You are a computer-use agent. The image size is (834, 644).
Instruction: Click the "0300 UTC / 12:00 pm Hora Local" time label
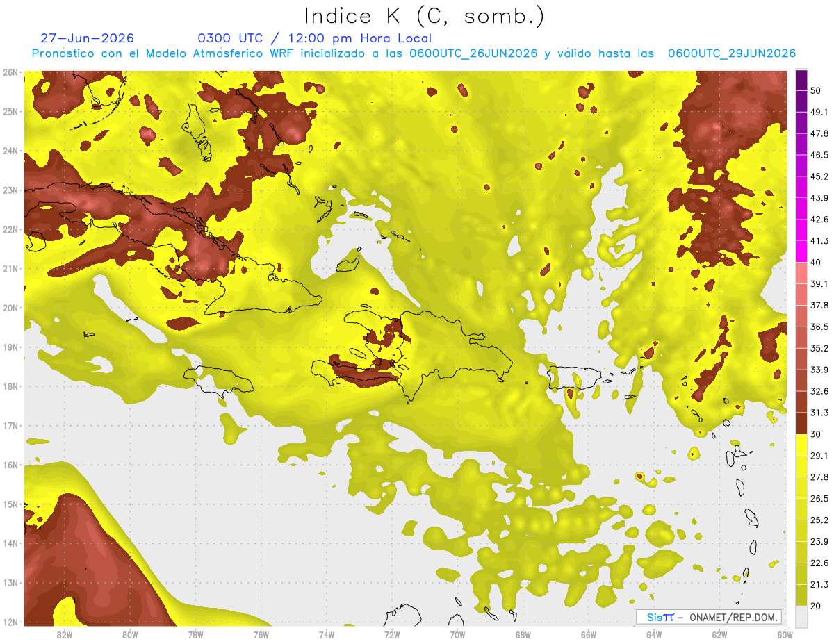coord(315,38)
